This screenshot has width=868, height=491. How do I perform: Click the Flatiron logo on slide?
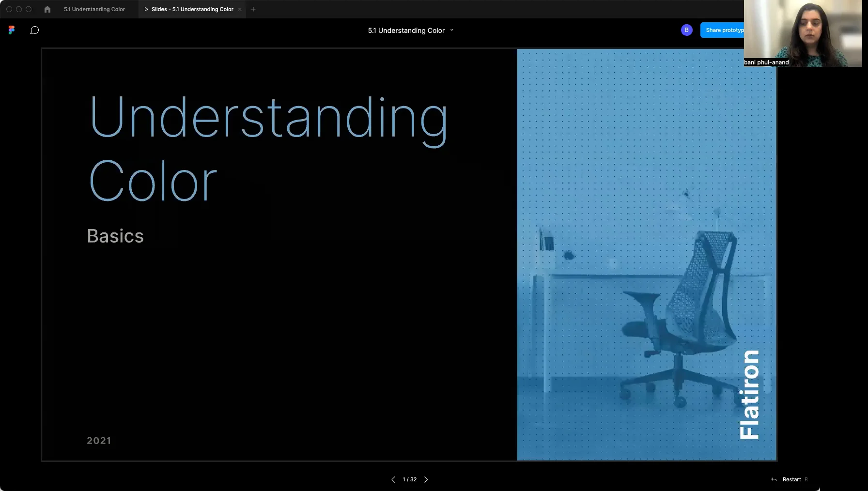749,395
